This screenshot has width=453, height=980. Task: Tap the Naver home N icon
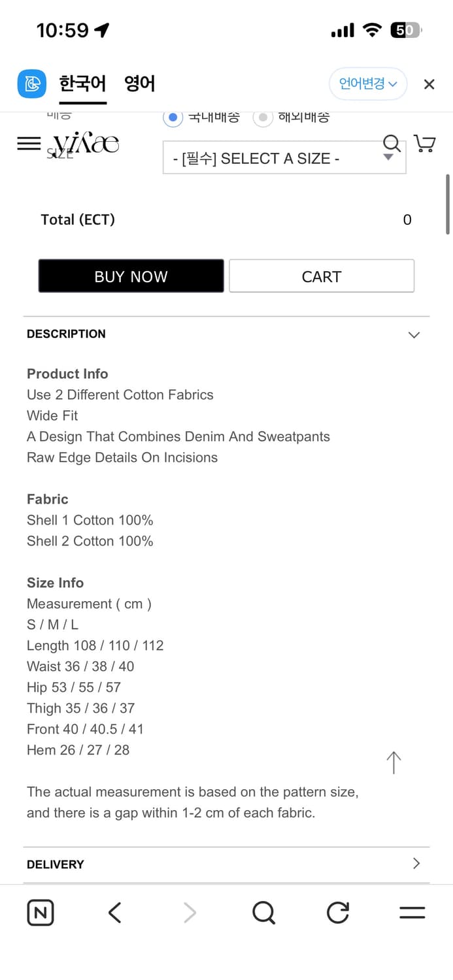point(41,913)
